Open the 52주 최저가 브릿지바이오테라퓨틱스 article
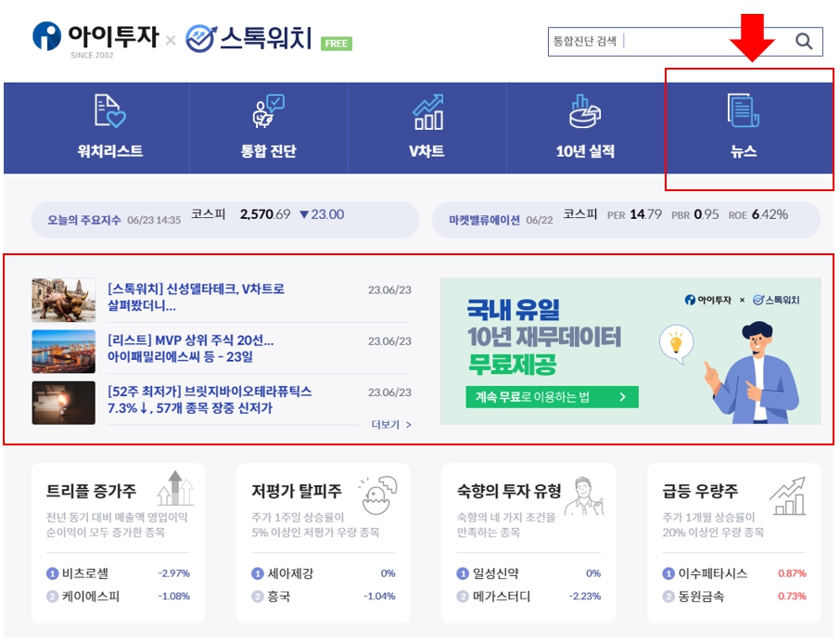Screen dimensions: 840x643 point(210,400)
